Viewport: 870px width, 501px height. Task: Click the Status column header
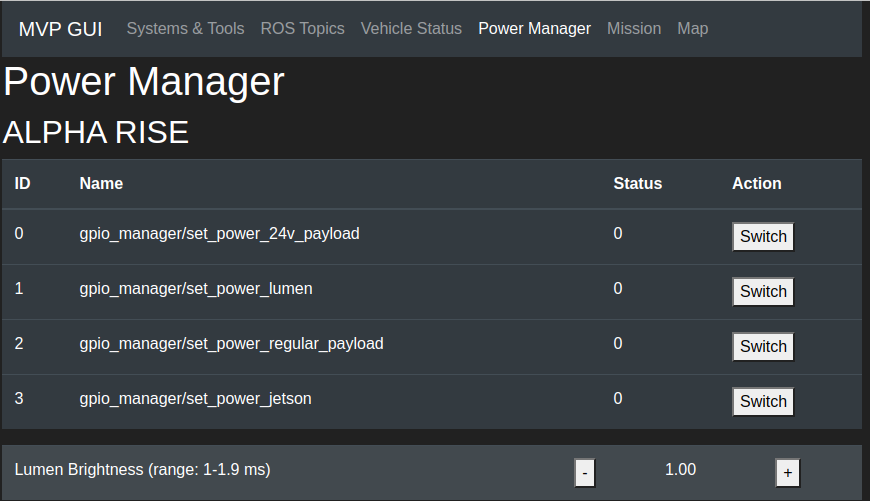point(638,184)
